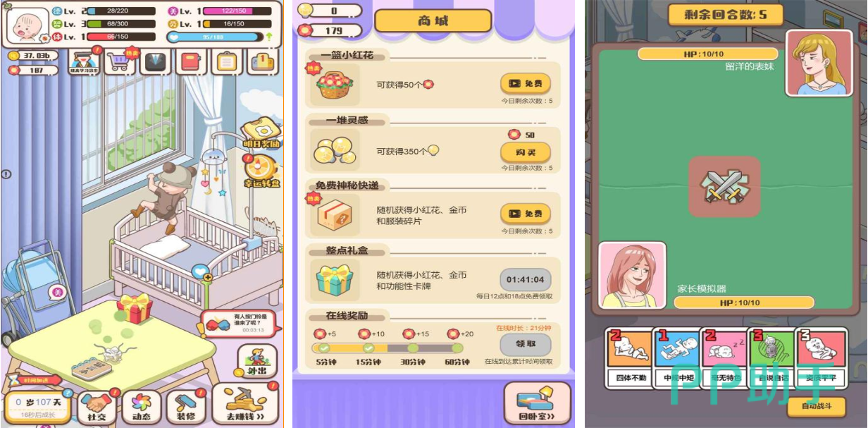
Task: Tap green arrow beside heart bar
Action: click(269, 37)
